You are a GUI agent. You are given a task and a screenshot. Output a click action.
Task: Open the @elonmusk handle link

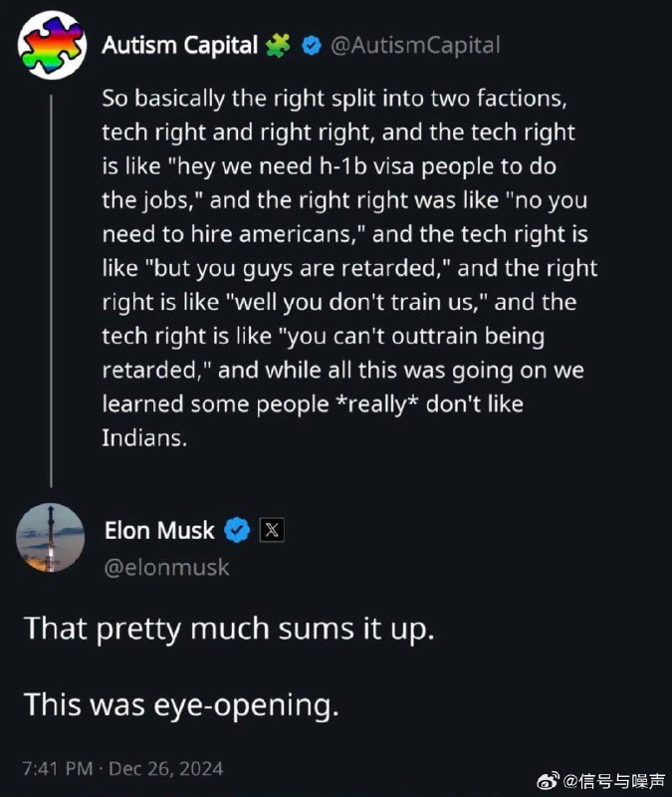pyautogui.click(x=167, y=567)
